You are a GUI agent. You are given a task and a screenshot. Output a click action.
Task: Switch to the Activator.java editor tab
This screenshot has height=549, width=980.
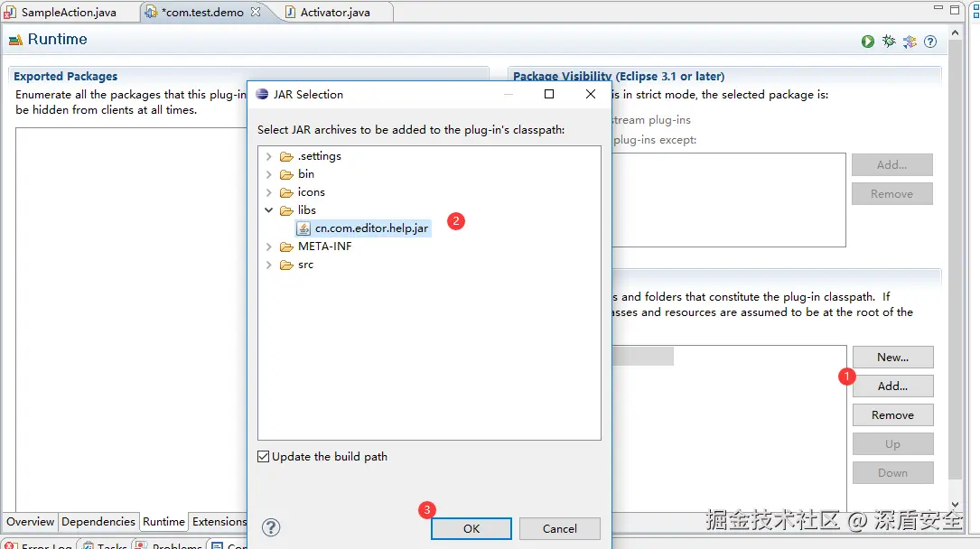(x=335, y=12)
